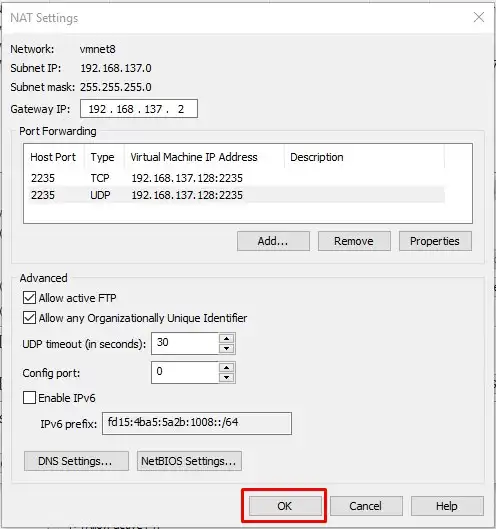Click the Add... port forwarding button

(273, 241)
